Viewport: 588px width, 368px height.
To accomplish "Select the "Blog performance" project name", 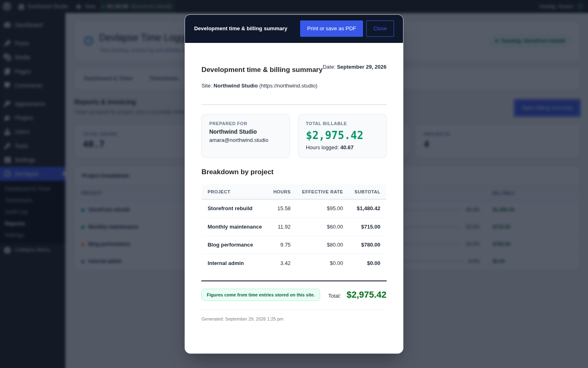I will coord(230,245).
